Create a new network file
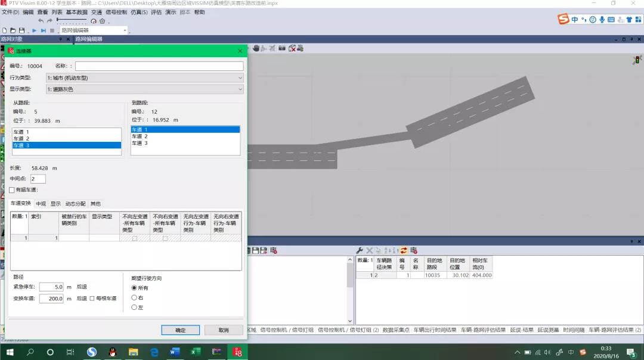Viewport: 644px width, 360px height. [x=5, y=30]
